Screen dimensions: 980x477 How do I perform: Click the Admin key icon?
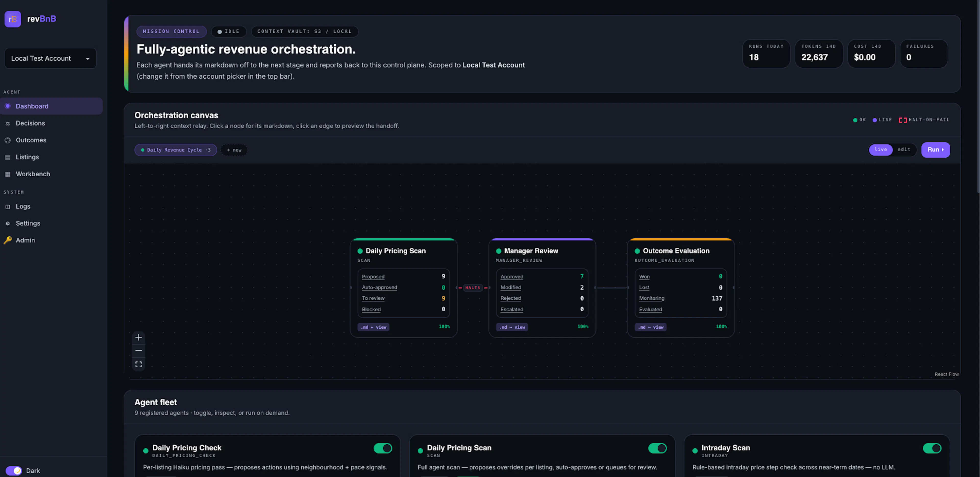pos(8,240)
